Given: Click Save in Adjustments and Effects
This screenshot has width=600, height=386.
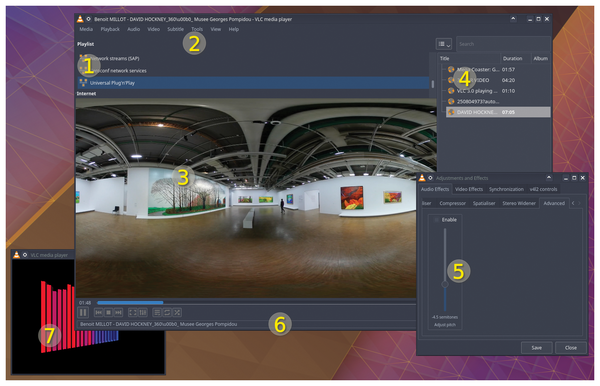Looking at the screenshot, I should coord(536,348).
